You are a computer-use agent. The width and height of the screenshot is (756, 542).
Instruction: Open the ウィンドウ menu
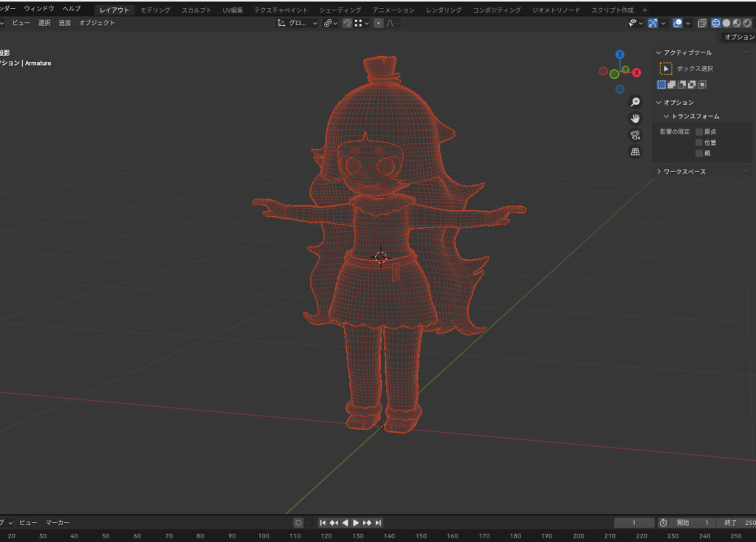[38, 8]
